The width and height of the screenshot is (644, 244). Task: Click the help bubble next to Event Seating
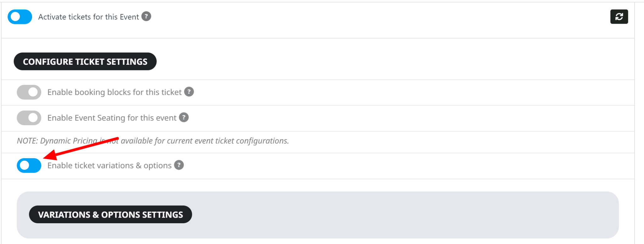tap(184, 117)
